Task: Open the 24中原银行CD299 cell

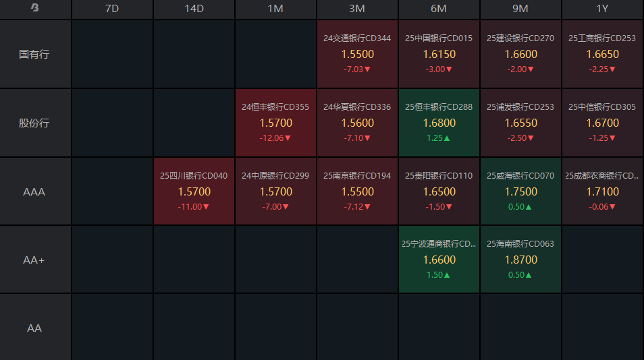Action: click(275, 191)
